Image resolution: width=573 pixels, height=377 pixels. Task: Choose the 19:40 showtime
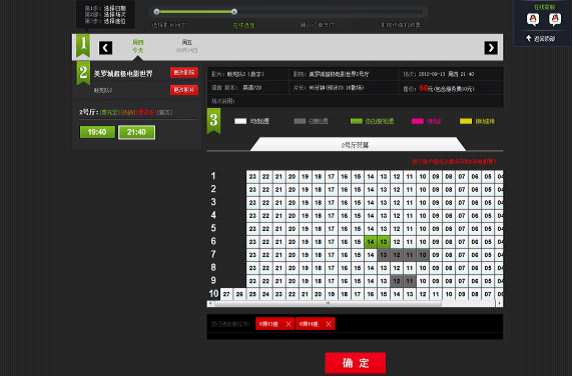(x=97, y=132)
